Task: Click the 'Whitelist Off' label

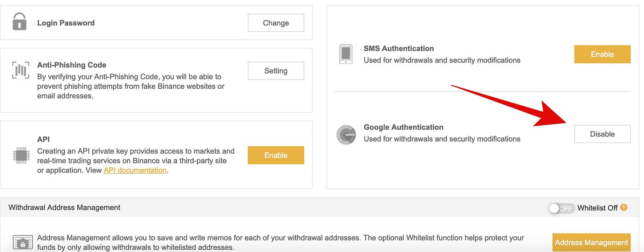Action: [x=598, y=208]
